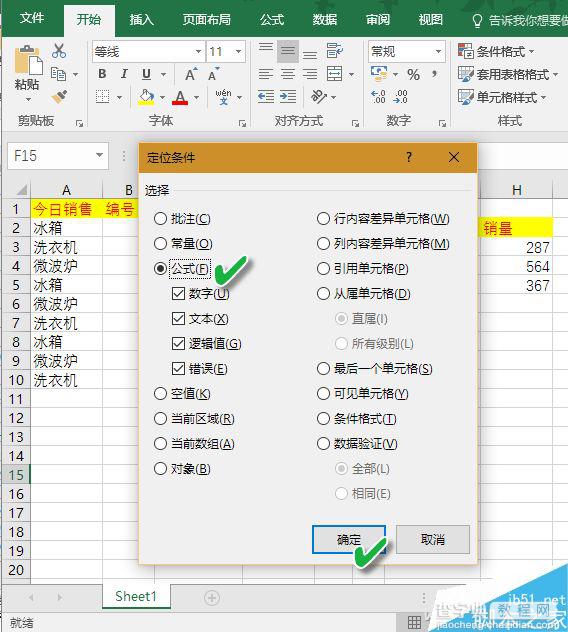The image size is (568, 632).
Task: Click the text Orientation icon
Action: click(319, 97)
